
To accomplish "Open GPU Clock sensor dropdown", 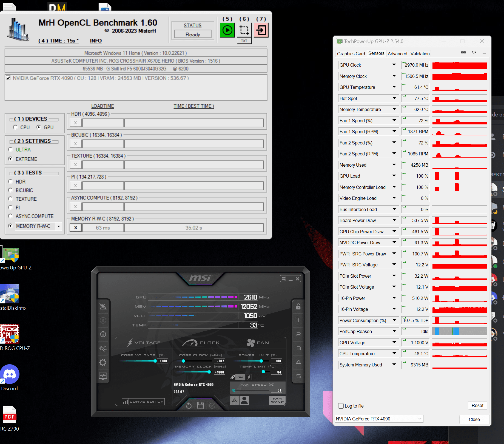I will (394, 65).
